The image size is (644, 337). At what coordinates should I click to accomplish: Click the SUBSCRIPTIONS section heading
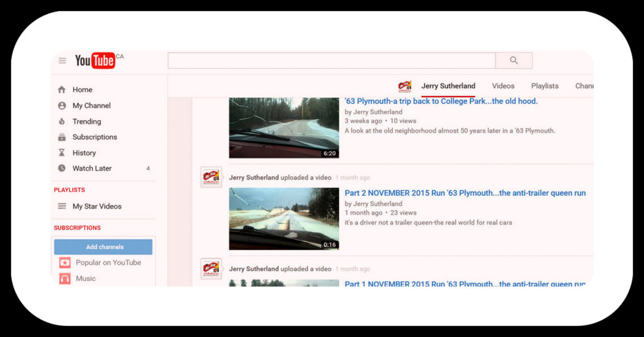click(x=78, y=227)
